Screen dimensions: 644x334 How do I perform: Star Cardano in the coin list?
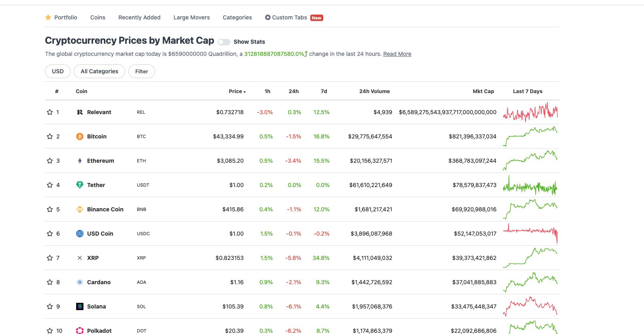(50, 282)
